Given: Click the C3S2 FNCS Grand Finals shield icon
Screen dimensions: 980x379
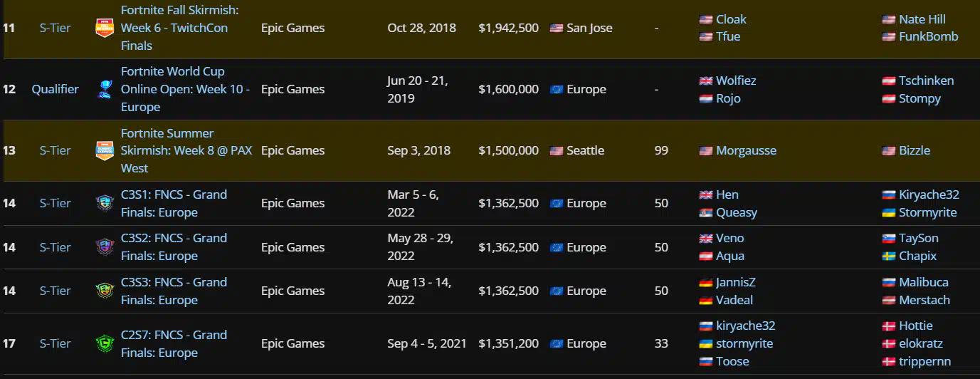Looking at the screenshot, I should [x=105, y=247].
